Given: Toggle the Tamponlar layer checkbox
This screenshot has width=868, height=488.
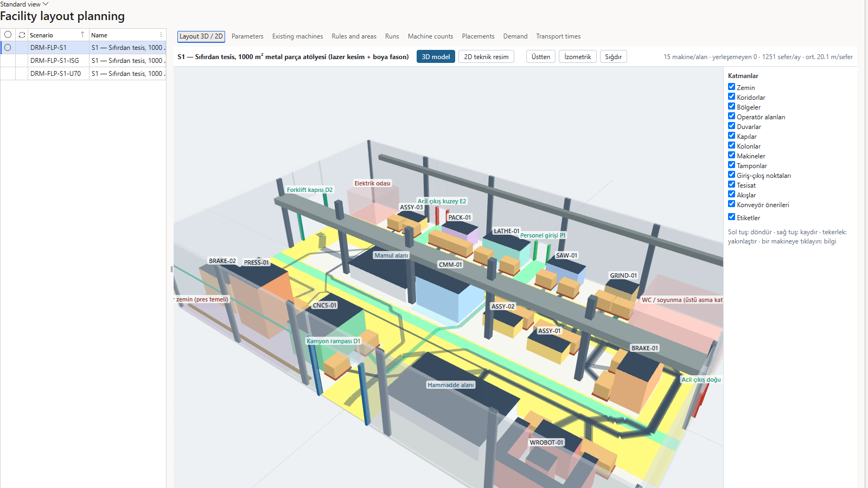Looking at the screenshot, I should coord(731,165).
